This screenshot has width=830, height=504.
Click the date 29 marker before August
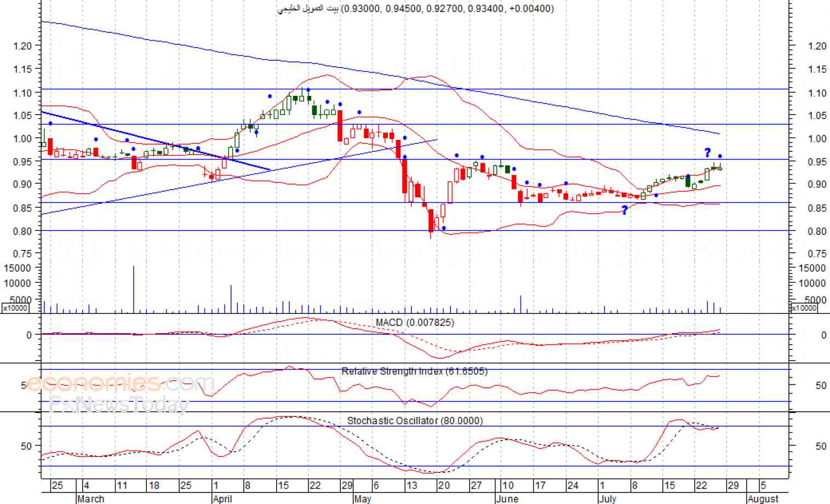click(x=733, y=485)
